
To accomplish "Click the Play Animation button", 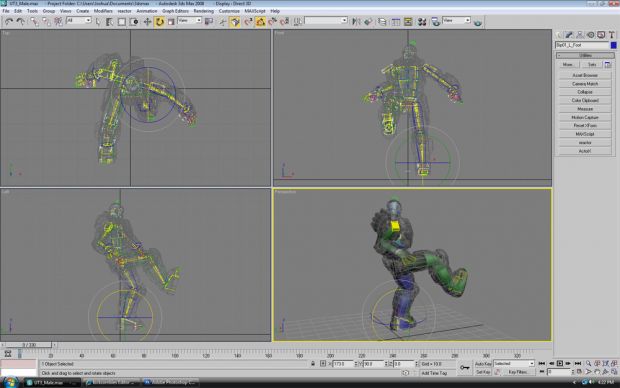I will click(560, 363).
